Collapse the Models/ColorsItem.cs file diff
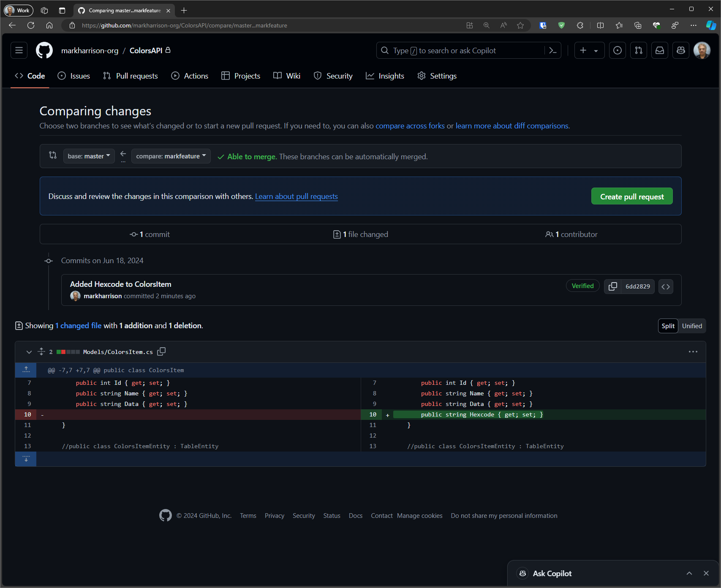Image resolution: width=721 pixels, height=588 pixels. click(29, 352)
